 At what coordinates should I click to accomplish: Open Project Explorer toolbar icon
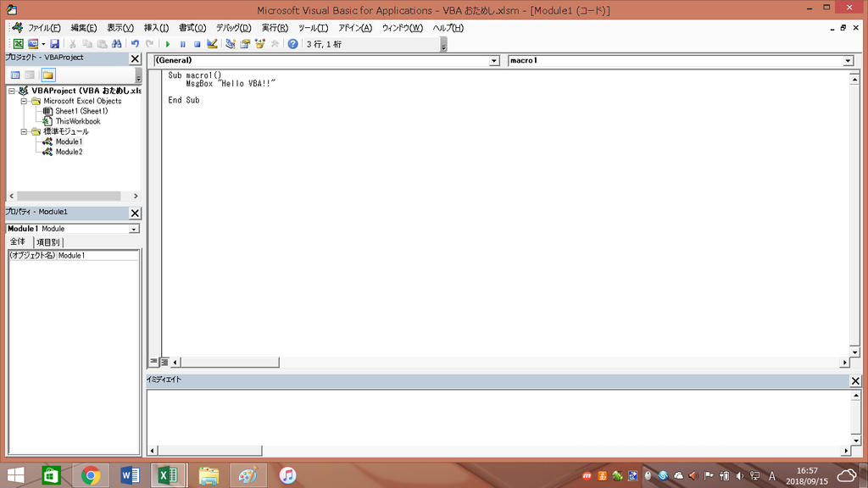tap(231, 44)
